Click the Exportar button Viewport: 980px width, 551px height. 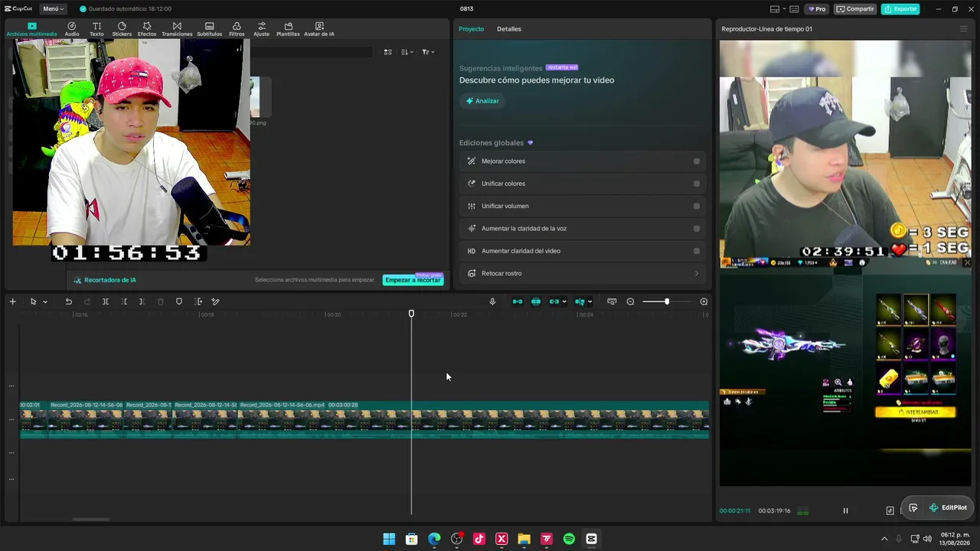900,9
